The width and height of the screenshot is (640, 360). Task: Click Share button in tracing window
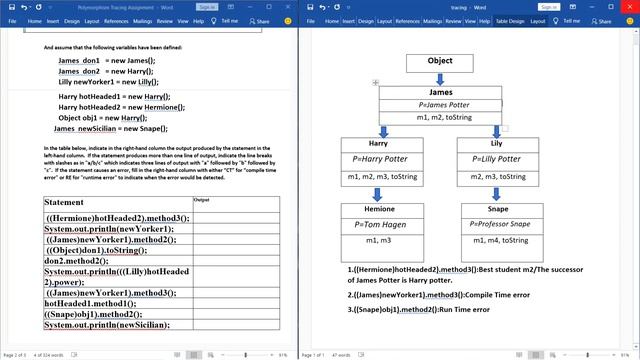click(x=601, y=21)
